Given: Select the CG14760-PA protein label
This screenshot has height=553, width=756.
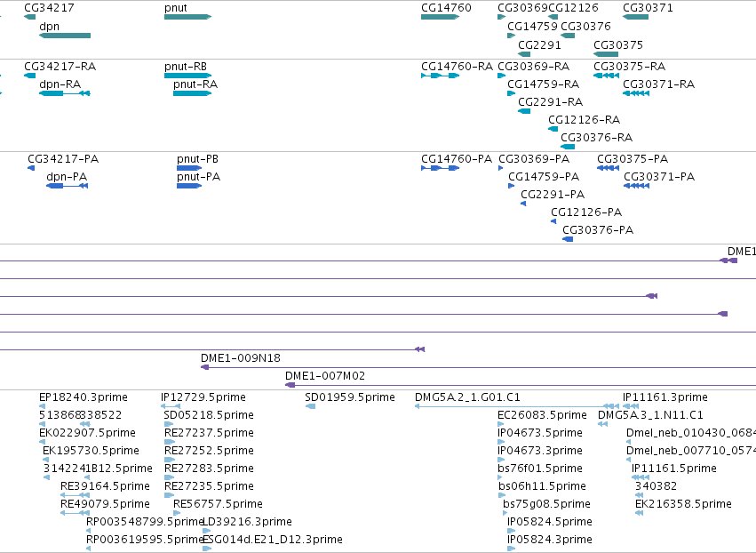Looking at the screenshot, I should tap(457, 159).
